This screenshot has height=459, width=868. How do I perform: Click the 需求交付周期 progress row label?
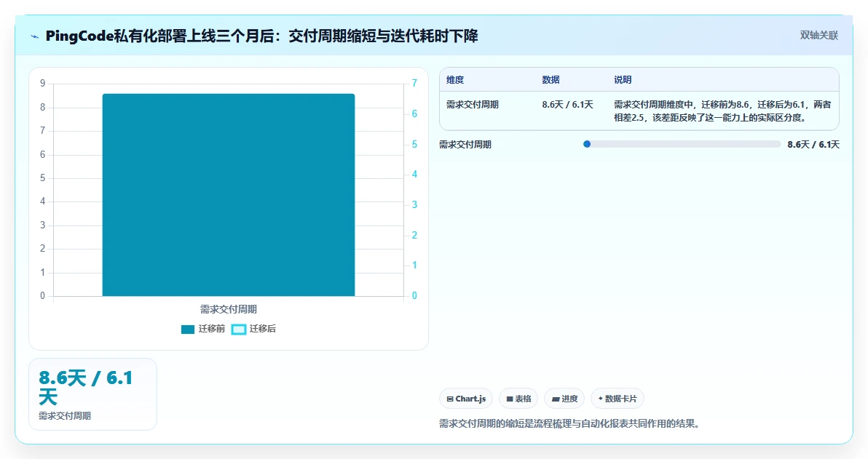tap(465, 144)
